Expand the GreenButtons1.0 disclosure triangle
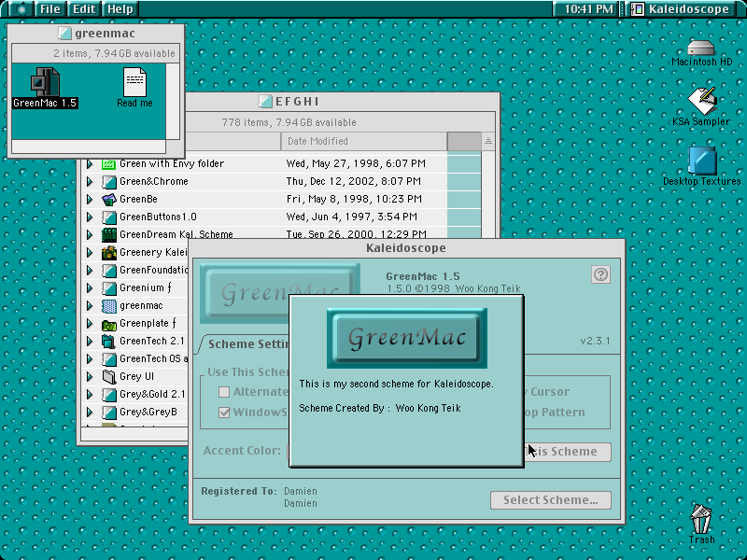Image resolution: width=747 pixels, height=560 pixels. [90, 217]
